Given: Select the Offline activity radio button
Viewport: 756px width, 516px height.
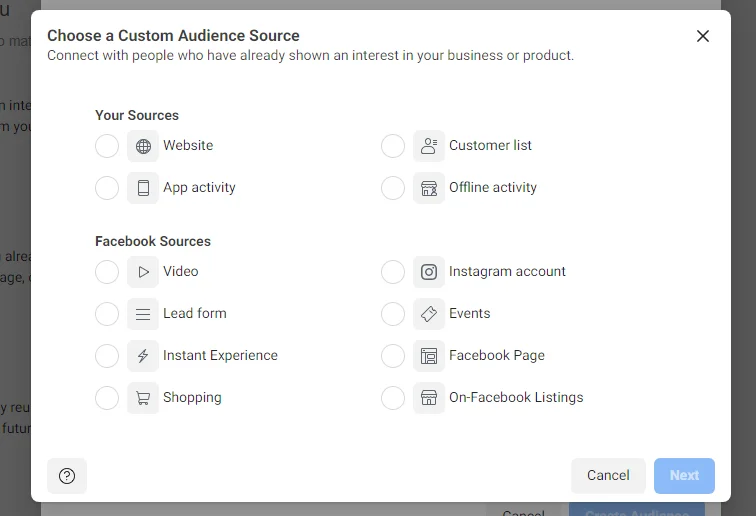Looking at the screenshot, I should [393, 188].
